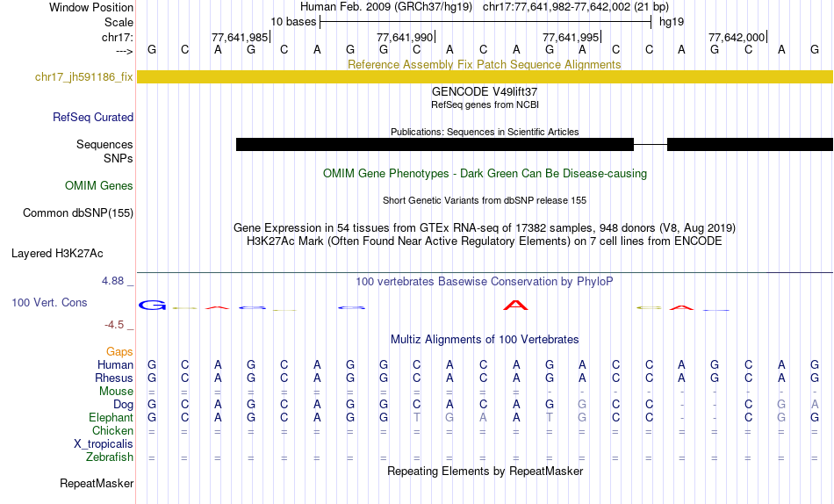Click the Window Position label
Screen dimensions: 834x504
[91, 7]
